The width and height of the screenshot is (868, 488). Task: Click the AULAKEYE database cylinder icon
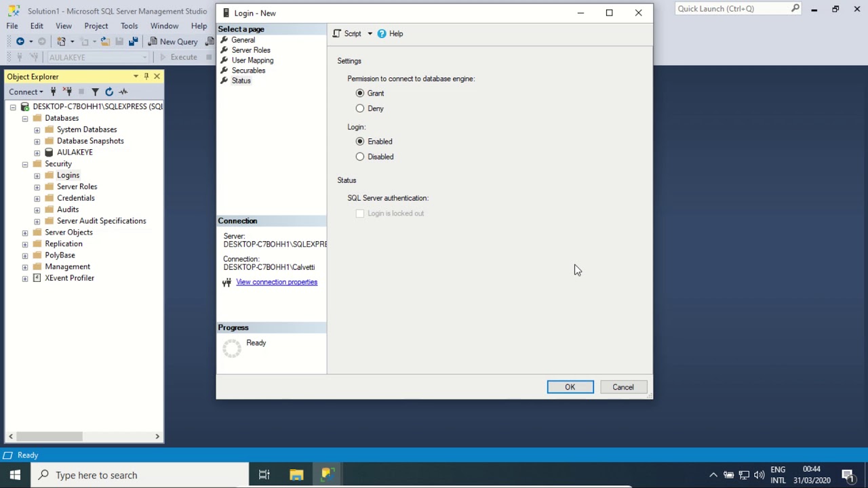pyautogui.click(x=49, y=152)
